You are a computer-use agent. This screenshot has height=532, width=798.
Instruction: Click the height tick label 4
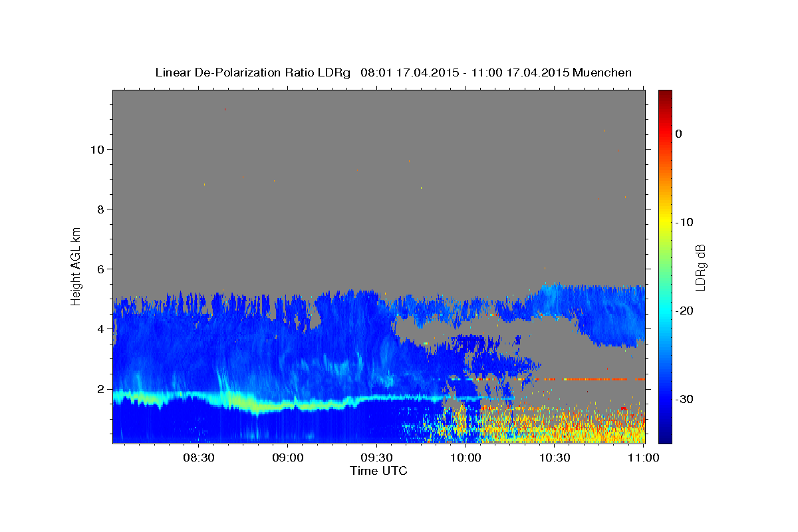pyautogui.click(x=100, y=329)
